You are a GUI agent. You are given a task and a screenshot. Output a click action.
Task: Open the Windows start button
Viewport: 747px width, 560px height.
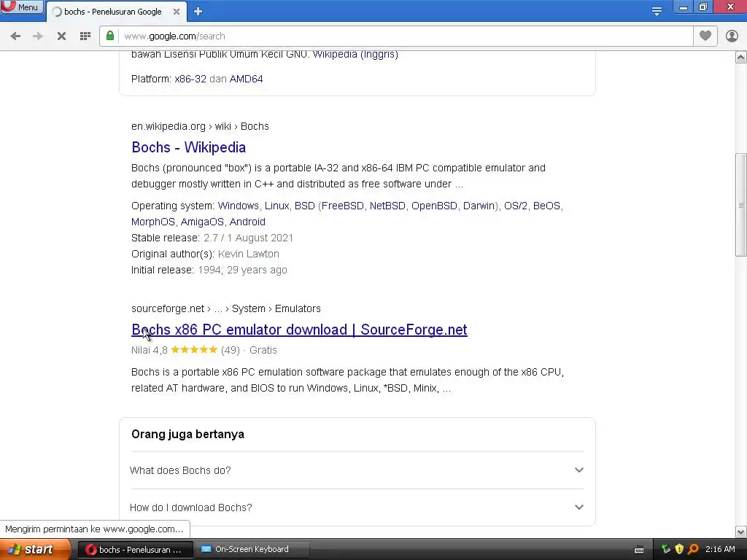tap(34, 549)
